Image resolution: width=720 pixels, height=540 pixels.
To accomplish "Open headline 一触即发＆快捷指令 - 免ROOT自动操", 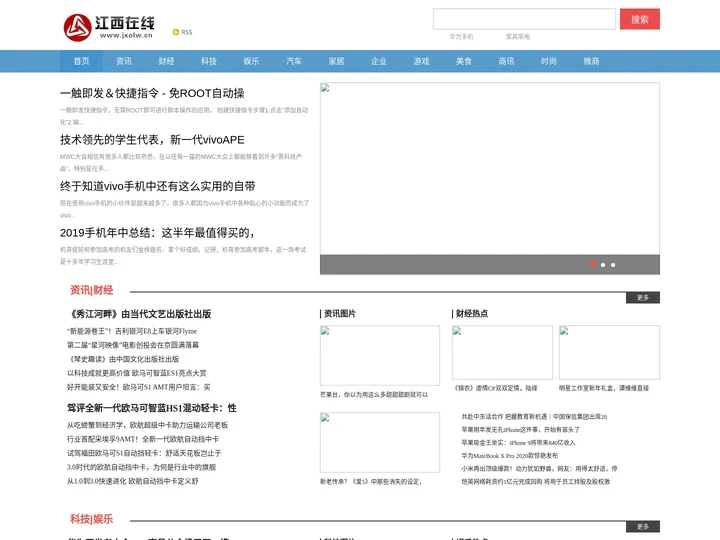I will (152, 93).
